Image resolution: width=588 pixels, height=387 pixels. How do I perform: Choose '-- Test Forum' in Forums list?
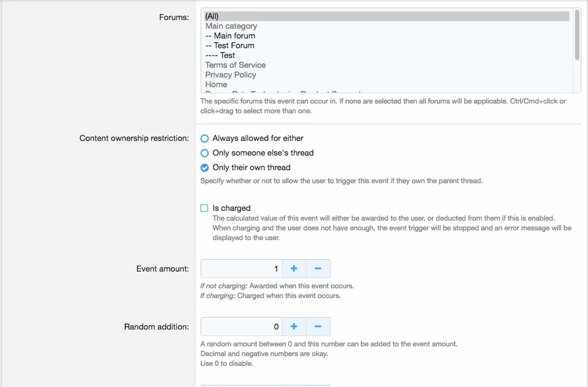[x=230, y=46]
